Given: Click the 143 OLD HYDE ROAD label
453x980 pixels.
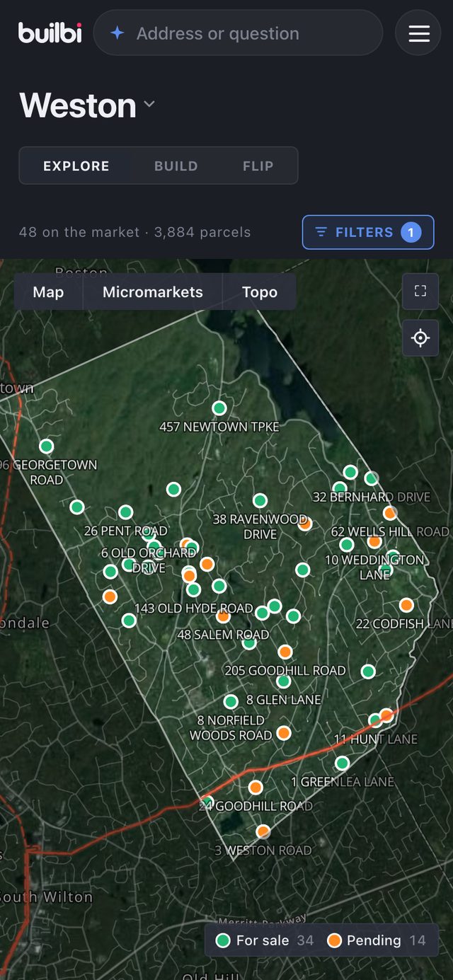Looking at the screenshot, I should pyautogui.click(x=193, y=608).
